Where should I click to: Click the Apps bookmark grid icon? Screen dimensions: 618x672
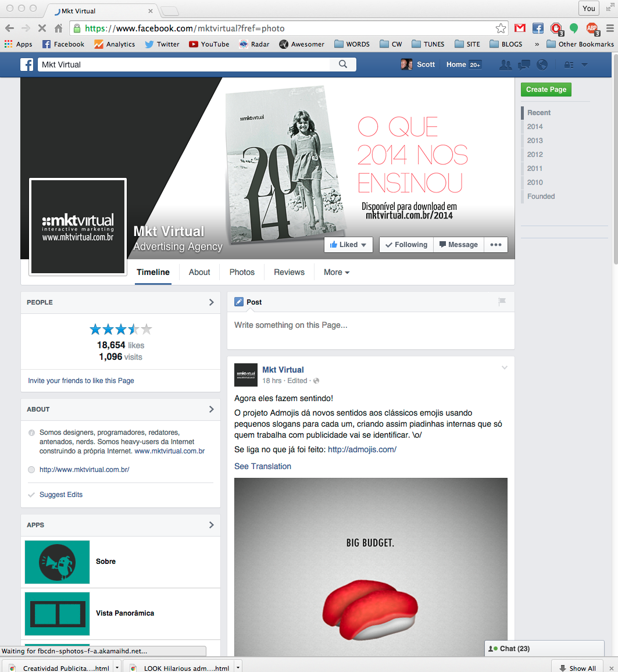[8, 44]
